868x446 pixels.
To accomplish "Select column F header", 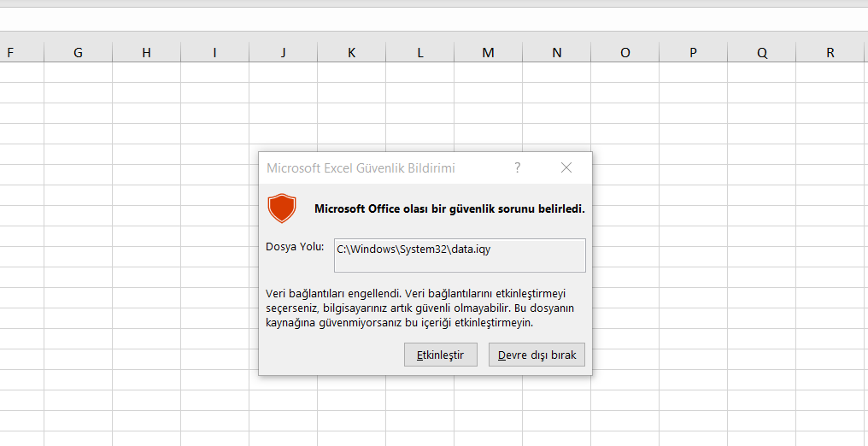I will coord(21,53).
